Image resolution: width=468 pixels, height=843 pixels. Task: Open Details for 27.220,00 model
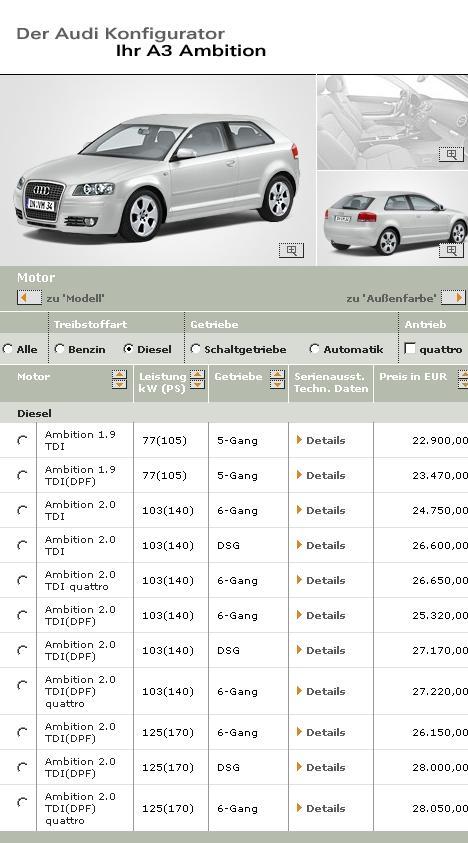coord(321,691)
